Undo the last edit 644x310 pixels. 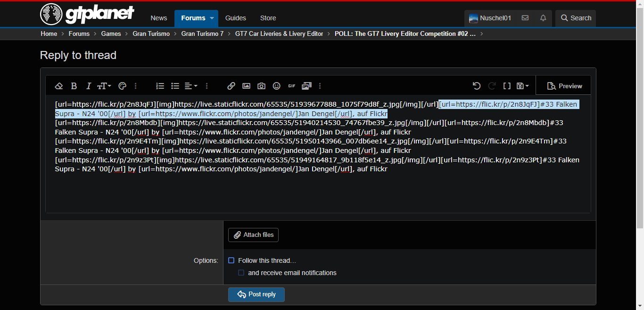(477, 86)
